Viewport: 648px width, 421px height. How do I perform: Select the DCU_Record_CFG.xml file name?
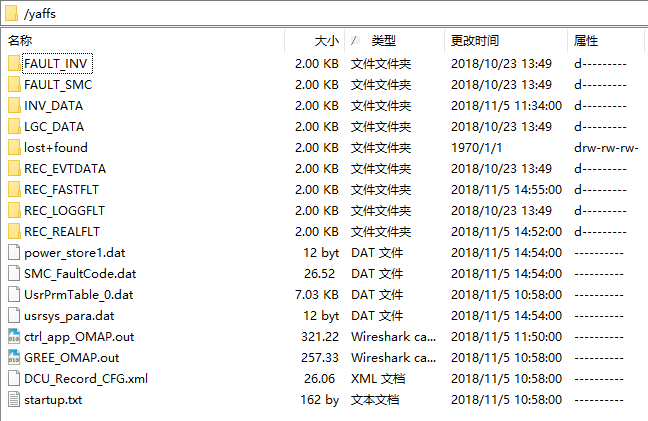point(86,378)
